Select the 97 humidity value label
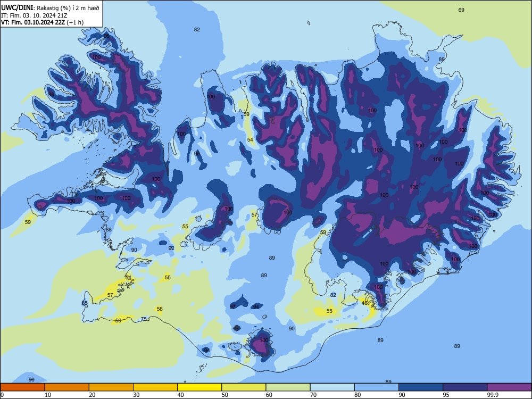This screenshot has height=399, width=532. pos(232,307)
